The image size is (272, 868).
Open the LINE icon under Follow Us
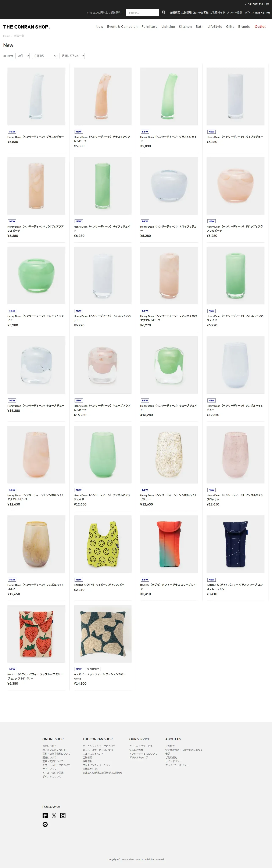[x=45, y=824]
